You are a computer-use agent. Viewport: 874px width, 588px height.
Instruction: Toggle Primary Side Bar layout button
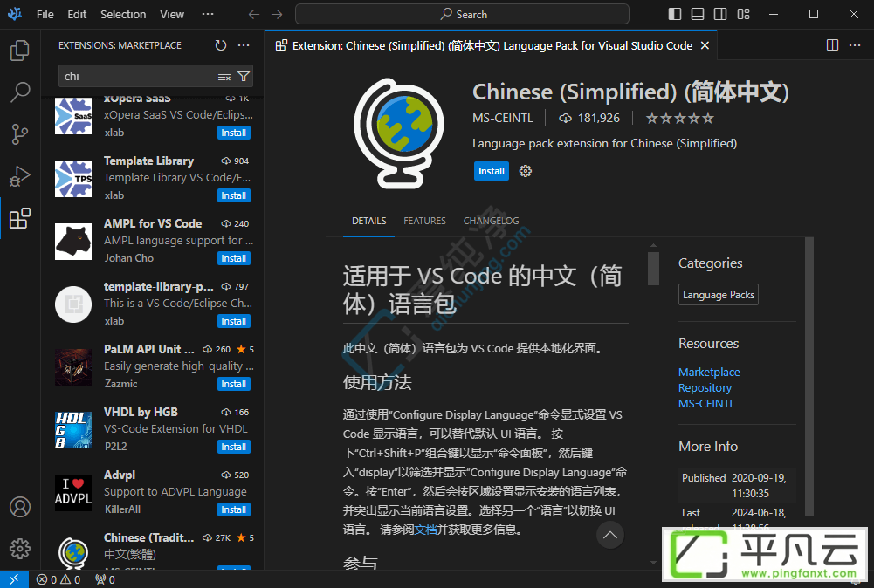pos(674,15)
